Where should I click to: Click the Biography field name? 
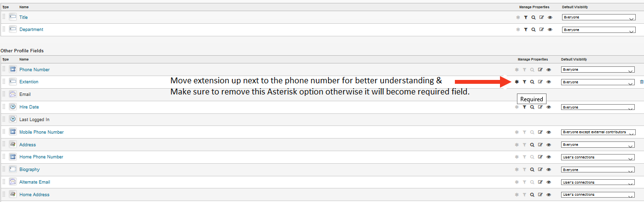click(30, 170)
